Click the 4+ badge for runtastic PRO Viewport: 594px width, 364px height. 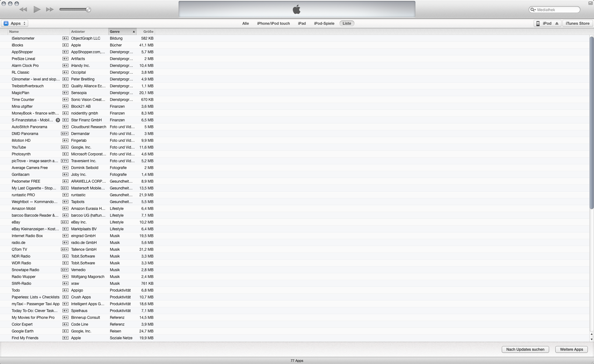[65, 195]
